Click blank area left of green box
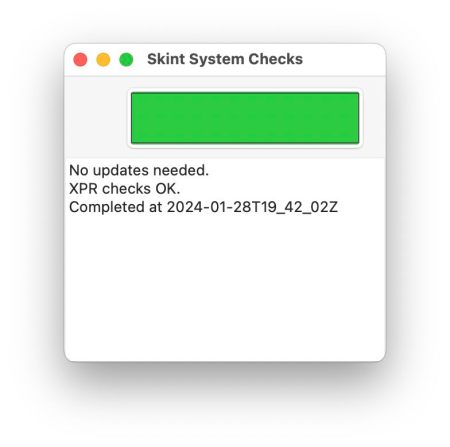450x447 pixels. pos(96,117)
